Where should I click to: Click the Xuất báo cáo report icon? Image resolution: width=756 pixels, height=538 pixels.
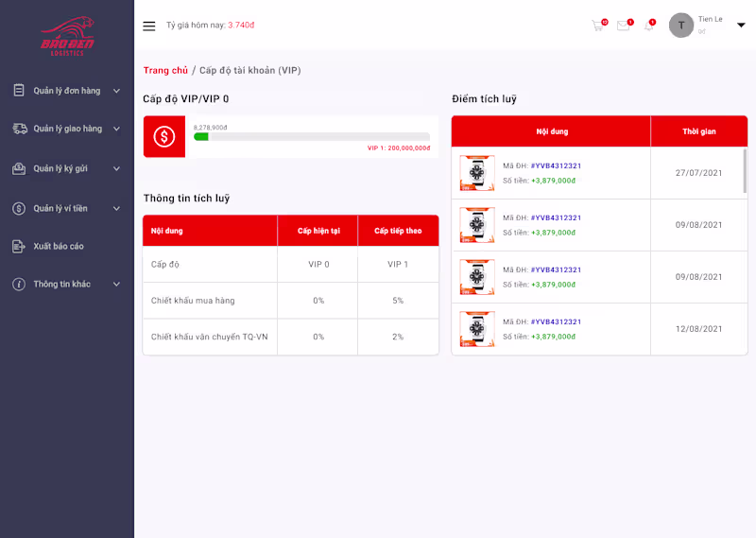pyautogui.click(x=18, y=246)
